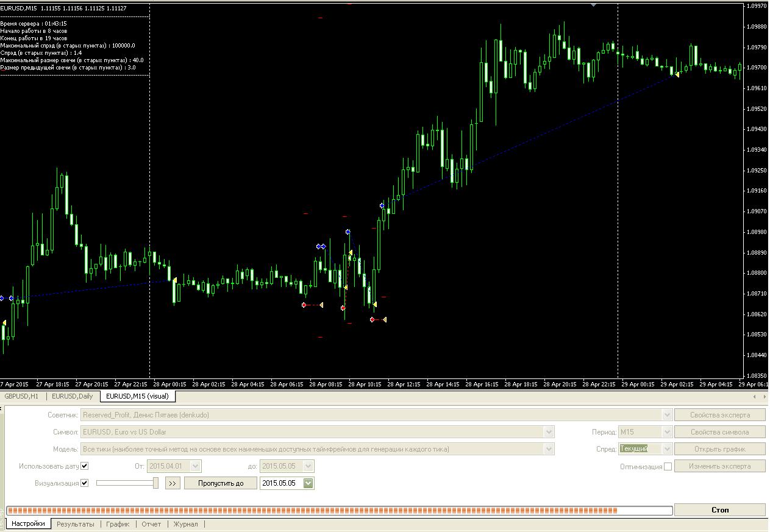Screen dimensions: 770x532
Task: Switch to GBPUSD,H1 chart tab
Action: [x=21, y=396]
